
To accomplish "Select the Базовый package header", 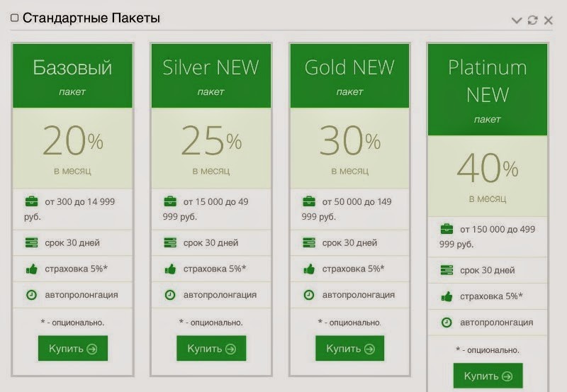I will (x=72, y=76).
